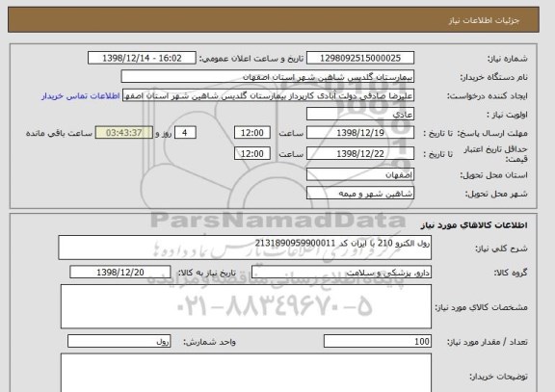Click the ایجاد کننده درخواست label

point(487,96)
